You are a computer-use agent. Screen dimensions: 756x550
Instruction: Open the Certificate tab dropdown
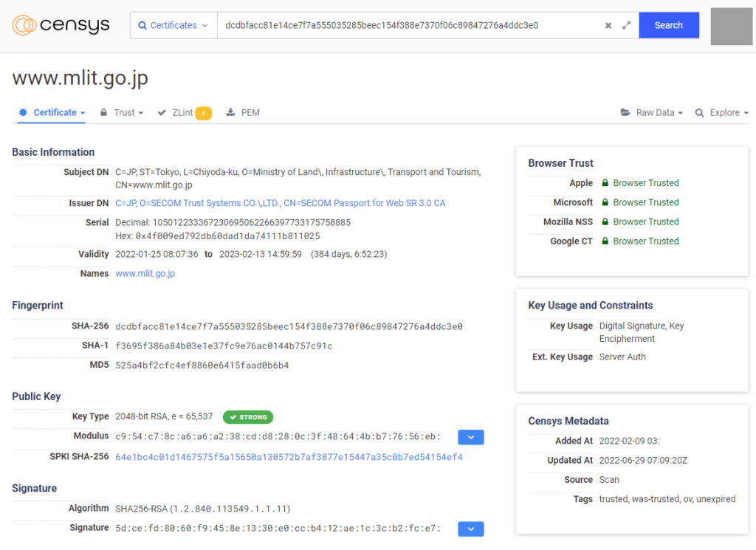pos(52,112)
